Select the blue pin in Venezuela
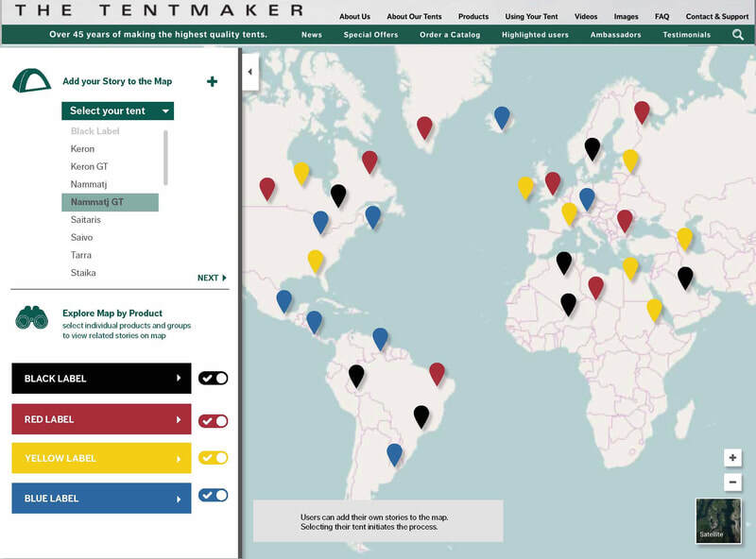Viewport: 756px width, 559px height. click(x=380, y=339)
